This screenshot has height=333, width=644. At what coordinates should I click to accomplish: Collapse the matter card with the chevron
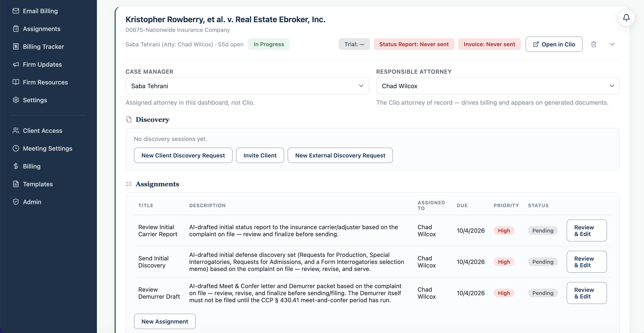(x=612, y=44)
